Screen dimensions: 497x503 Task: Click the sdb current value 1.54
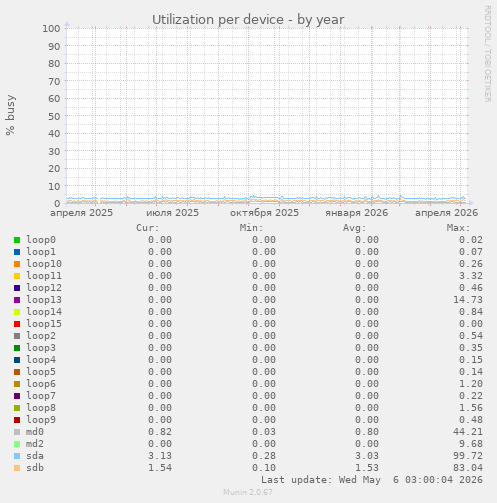(x=160, y=468)
